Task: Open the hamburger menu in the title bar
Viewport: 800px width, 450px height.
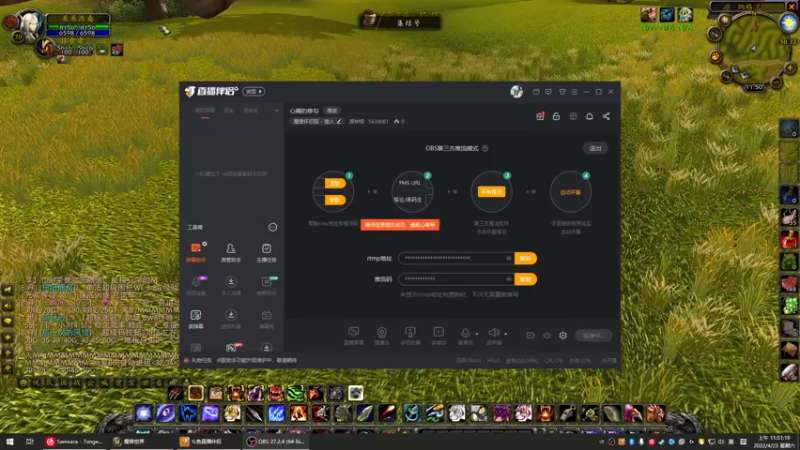Action: (574, 92)
